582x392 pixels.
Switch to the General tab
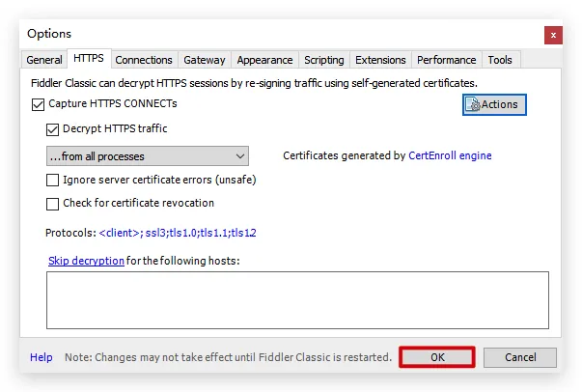pyautogui.click(x=44, y=60)
